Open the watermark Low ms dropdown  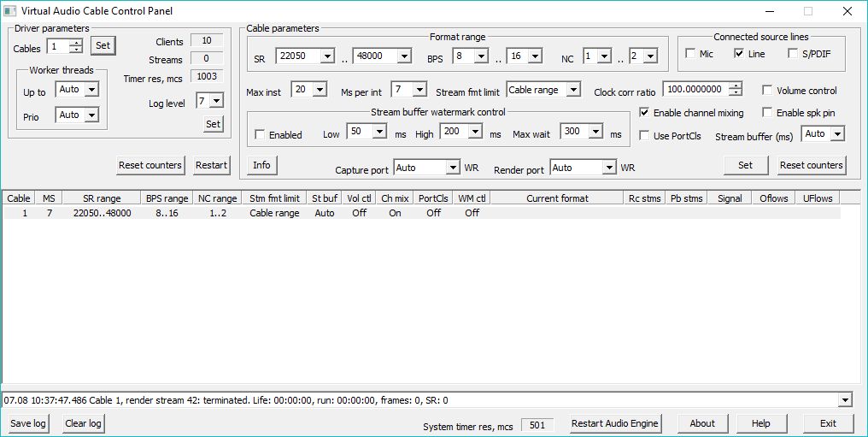coord(379,131)
